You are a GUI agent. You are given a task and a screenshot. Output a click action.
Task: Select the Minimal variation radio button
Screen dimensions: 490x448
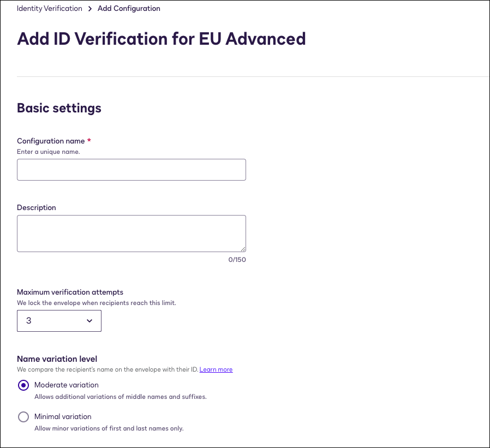pyautogui.click(x=23, y=417)
